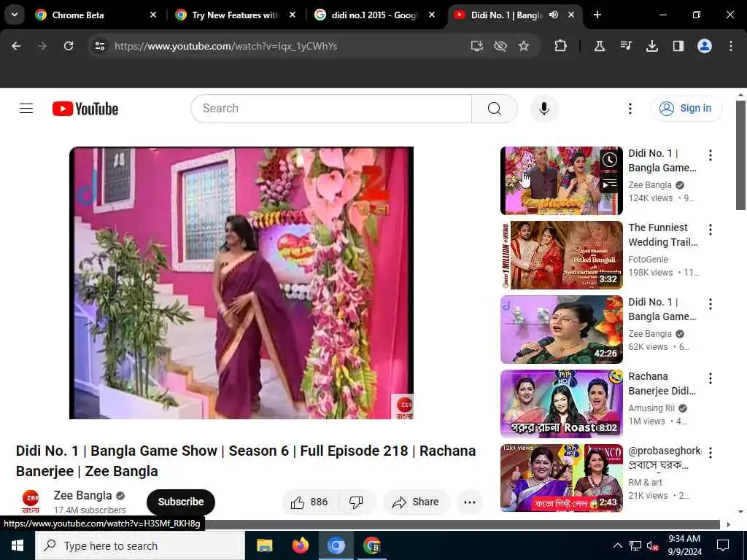Launch Firefox from taskbar
Viewport: 747px width, 560px height.
pos(300,545)
